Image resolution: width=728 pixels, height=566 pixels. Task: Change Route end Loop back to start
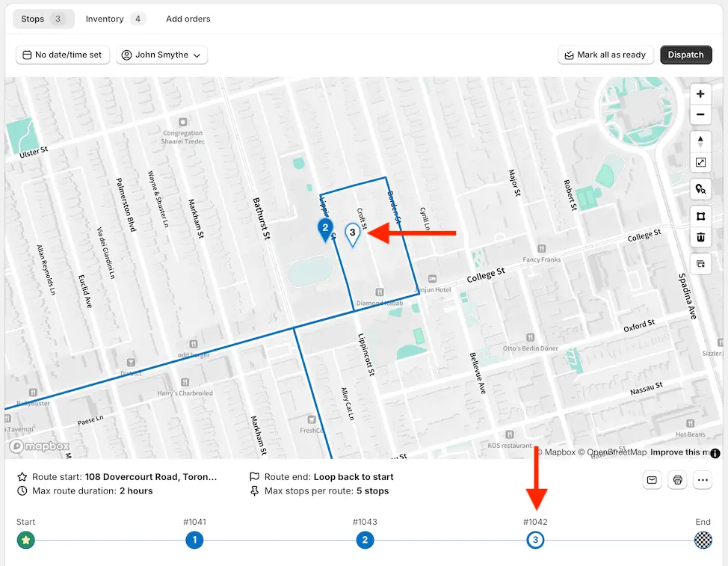(321, 477)
